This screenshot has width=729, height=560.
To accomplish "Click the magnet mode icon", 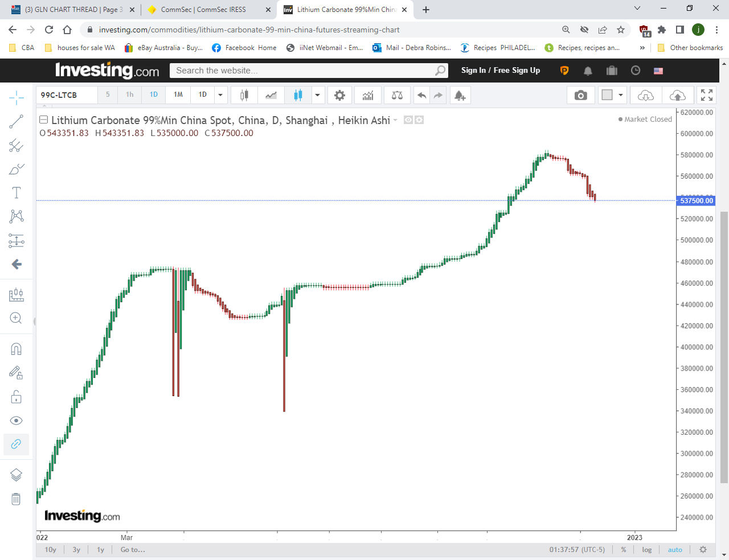I will 16,349.
